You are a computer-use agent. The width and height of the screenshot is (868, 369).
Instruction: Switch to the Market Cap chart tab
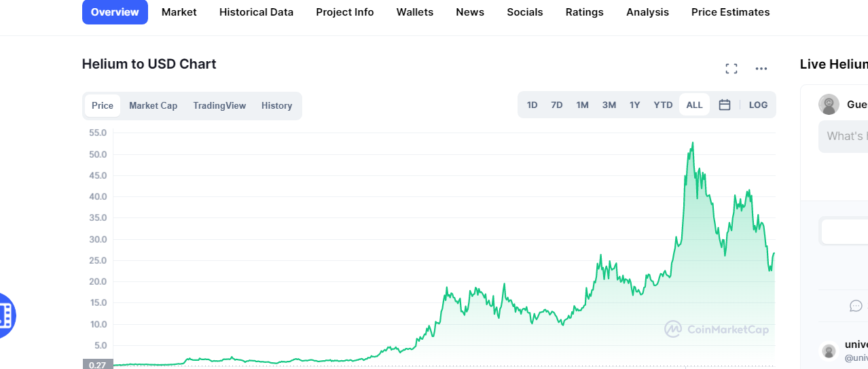(x=153, y=105)
